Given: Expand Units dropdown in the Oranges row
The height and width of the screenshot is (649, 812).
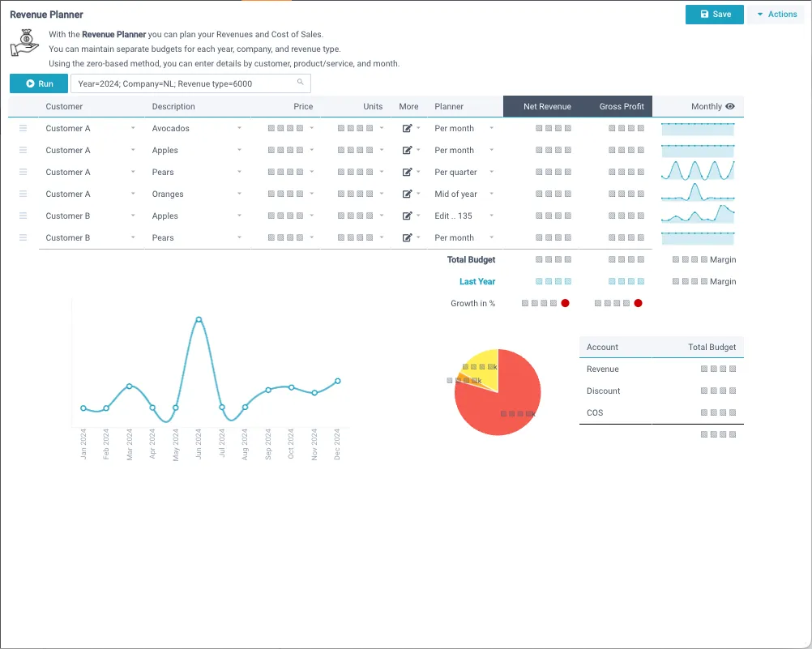Looking at the screenshot, I should [382, 194].
